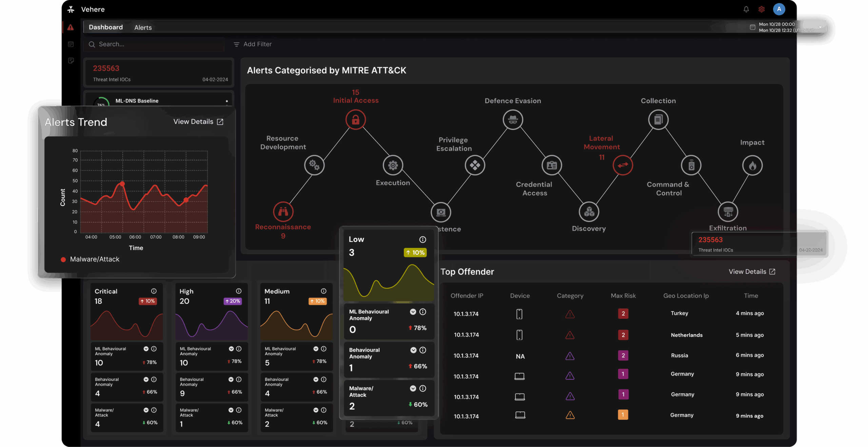Switch to the Alerts tab
Screen dimensions: 868x447
(x=143, y=27)
